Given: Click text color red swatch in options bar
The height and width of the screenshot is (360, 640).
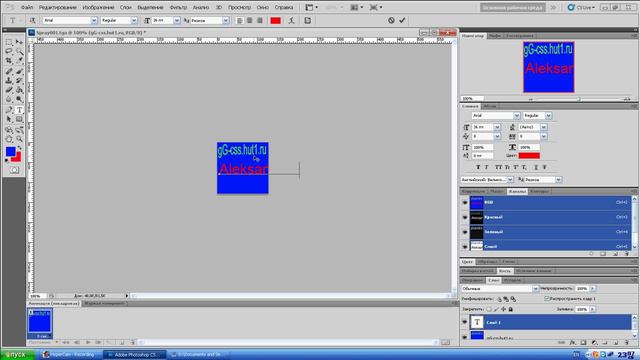Looking at the screenshot, I should (x=276, y=20).
